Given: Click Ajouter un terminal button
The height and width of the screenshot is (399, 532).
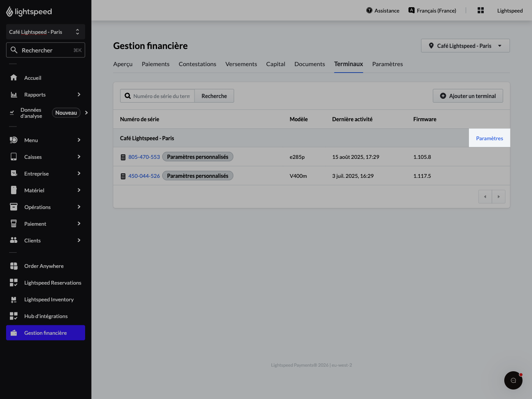Looking at the screenshot, I should click(x=468, y=96).
